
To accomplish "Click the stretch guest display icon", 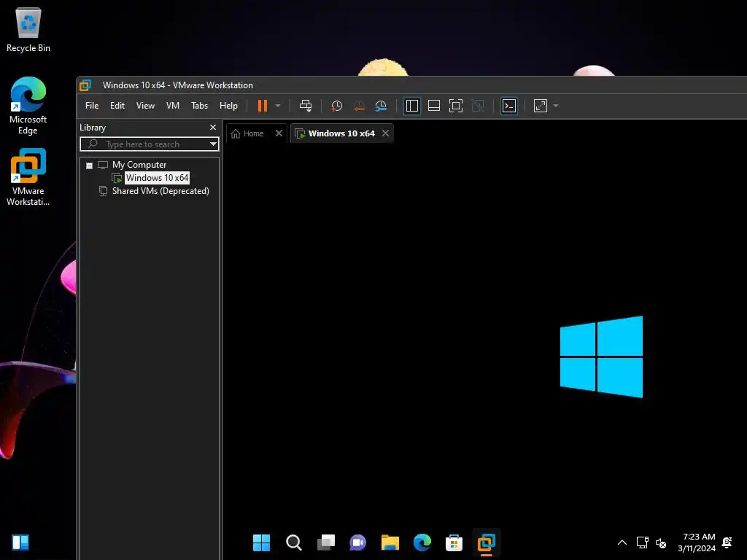I will coord(541,106).
